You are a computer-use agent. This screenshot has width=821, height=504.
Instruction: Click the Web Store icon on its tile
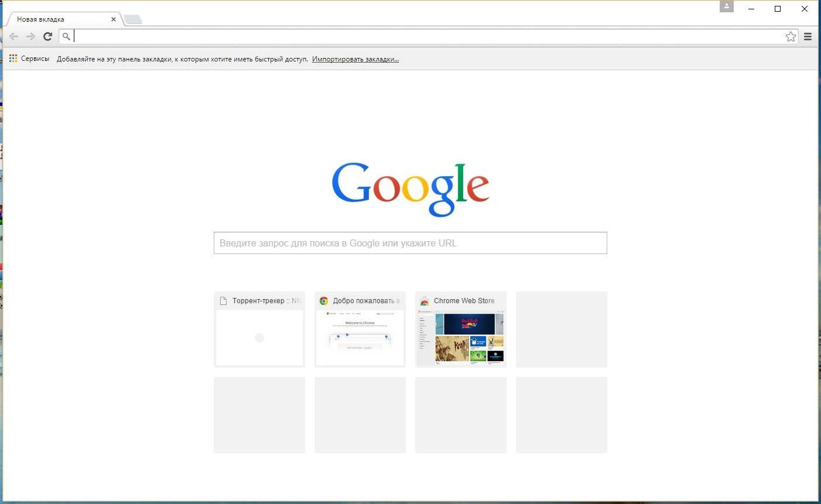pos(425,301)
